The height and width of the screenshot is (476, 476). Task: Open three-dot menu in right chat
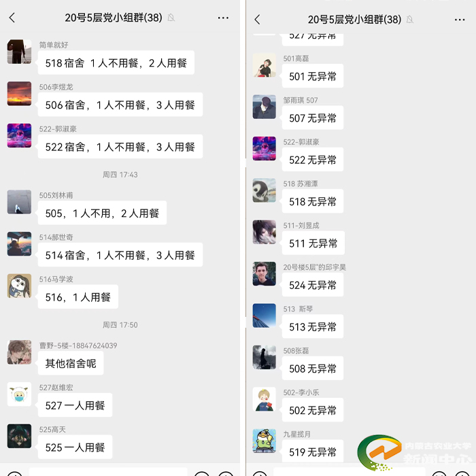(460, 20)
